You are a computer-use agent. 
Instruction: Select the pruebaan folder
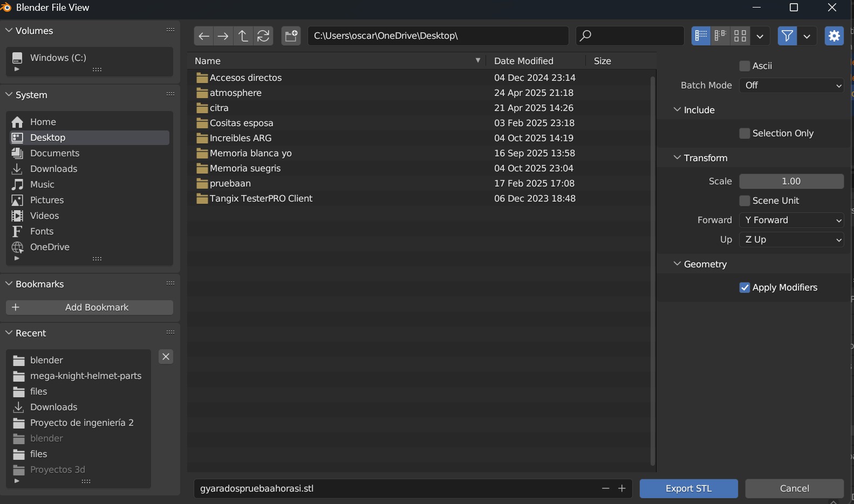coord(419,183)
